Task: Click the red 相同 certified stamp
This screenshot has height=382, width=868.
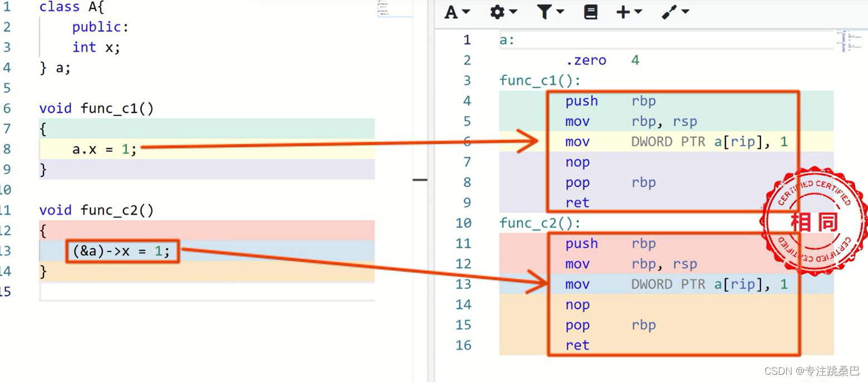Action: (x=814, y=222)
